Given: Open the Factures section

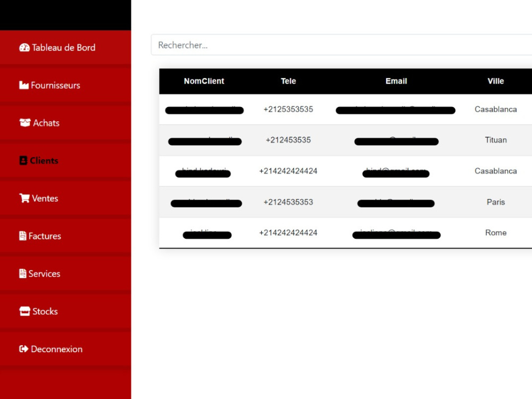Looking at the screenshot, I should point(65,236).
